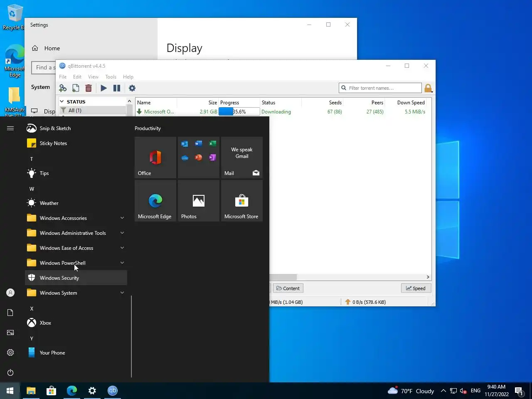Open File Explorer from the taskbar
Image resolution: width=532 pixels, height=399 pixels.
pos(31,391)
